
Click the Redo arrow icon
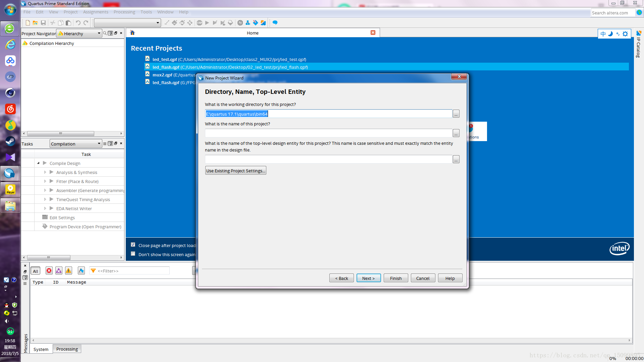tap(86, 23)
